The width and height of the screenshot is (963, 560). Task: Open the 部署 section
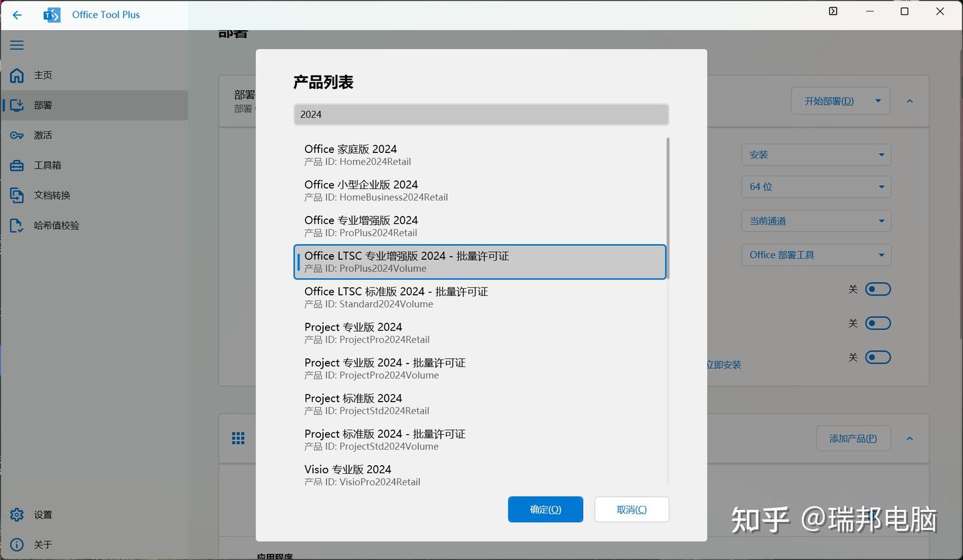[x=94, y=105]
